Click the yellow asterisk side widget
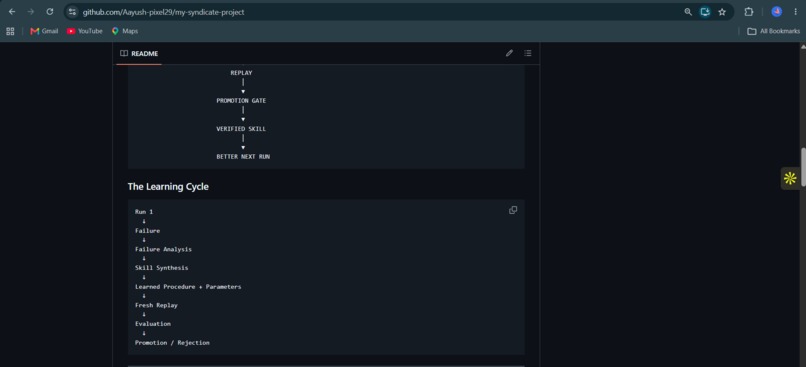806x367 pixels. (x=790, y=178)
